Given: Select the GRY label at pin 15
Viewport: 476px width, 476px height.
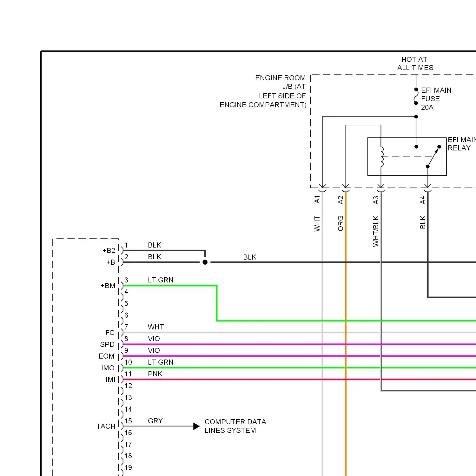Looking at the screenshot, I should coord(155,421).
